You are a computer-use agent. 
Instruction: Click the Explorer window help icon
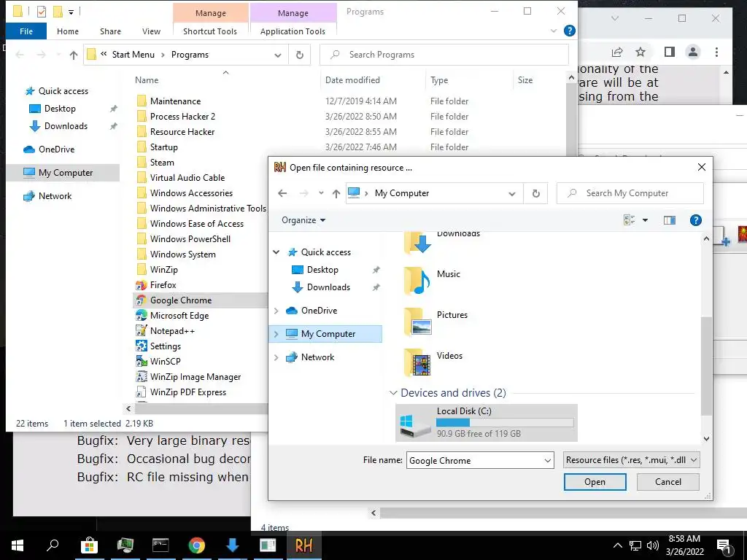click(x=569, y=31)
